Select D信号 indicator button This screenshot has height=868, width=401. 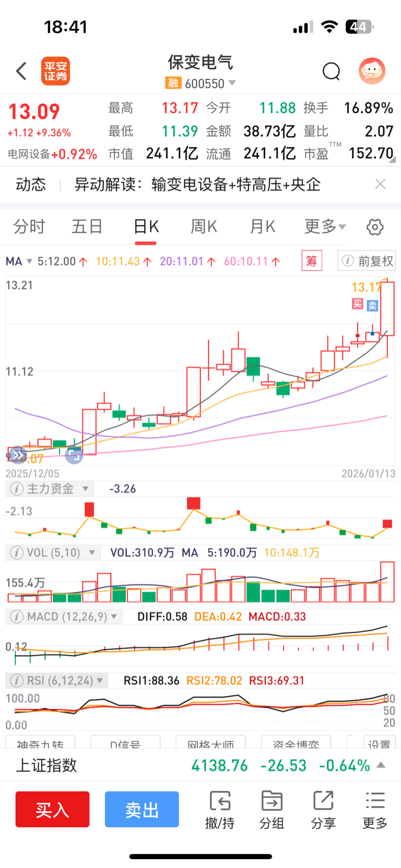125,742
